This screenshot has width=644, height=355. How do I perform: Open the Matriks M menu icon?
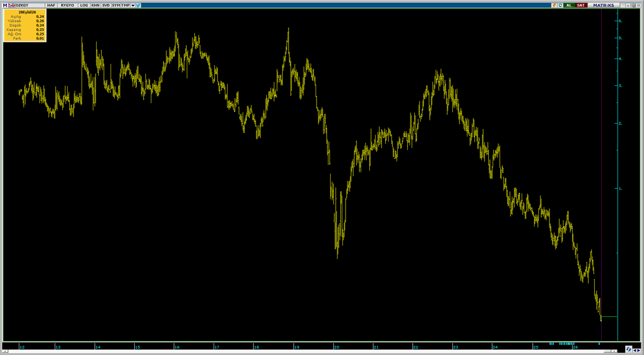(x=5, y=5)
